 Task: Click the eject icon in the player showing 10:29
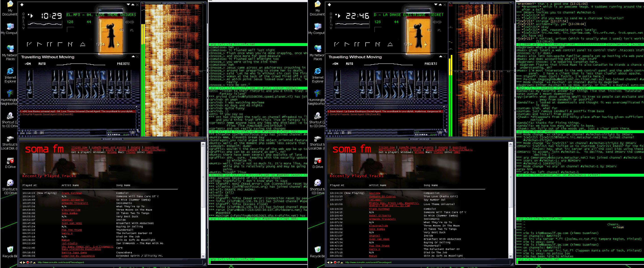tap(83, 44)
